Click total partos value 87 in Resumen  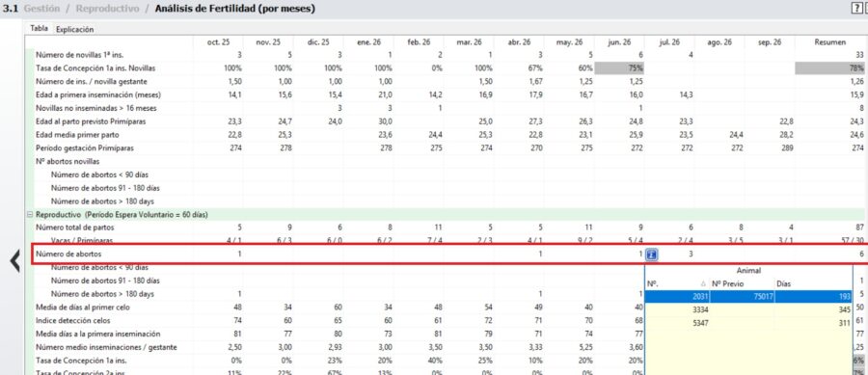[x=859, y=228]
